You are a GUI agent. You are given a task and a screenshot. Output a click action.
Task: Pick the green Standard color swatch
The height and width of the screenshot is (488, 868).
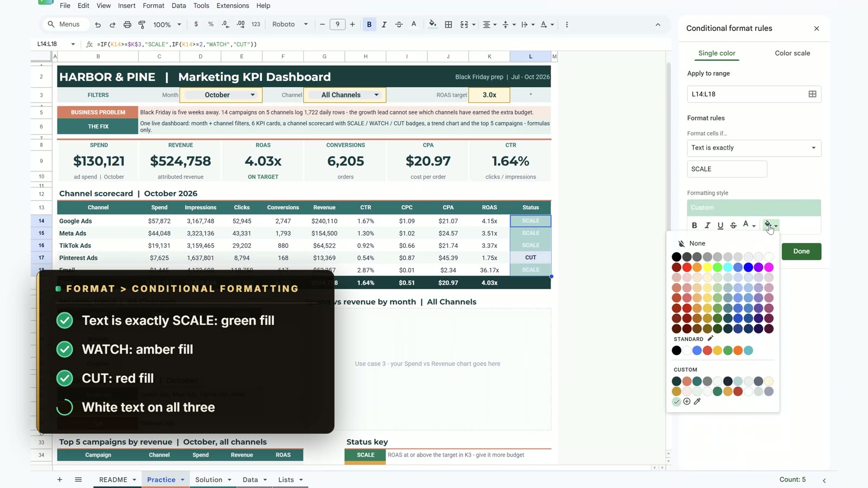(x=728, y=350)
